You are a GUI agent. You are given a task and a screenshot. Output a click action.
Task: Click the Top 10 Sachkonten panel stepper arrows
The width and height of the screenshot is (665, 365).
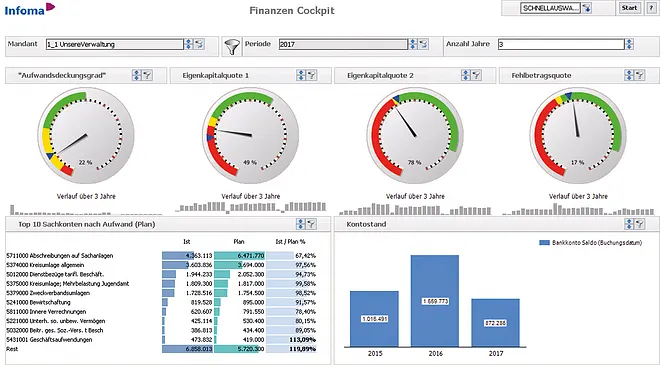(x=300, y=224)
